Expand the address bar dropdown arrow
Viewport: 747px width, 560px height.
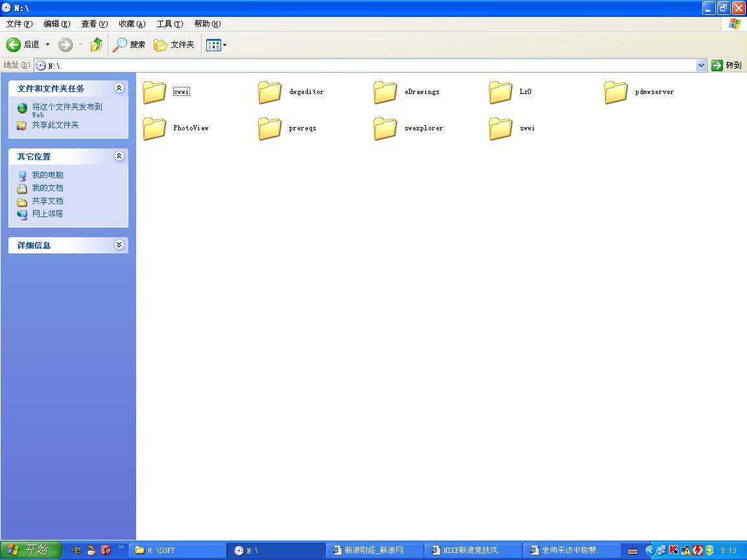pyautogui.click(x=701, y=65)
